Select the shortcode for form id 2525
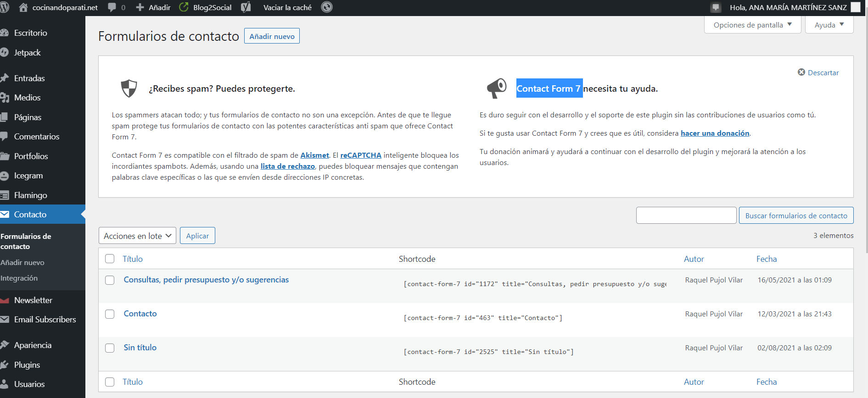The image size is (868, 398). [x=488, y=352]
